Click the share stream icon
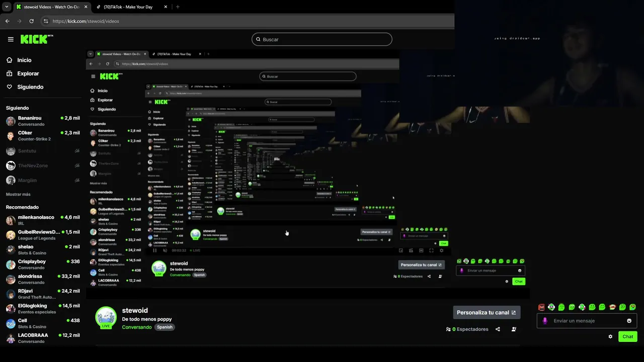Viewport: 644px width, 362px height. (498, 329)
